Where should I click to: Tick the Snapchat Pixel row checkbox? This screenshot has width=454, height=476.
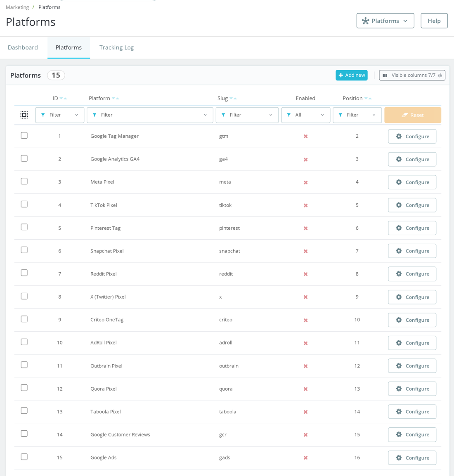coord(24,250)
